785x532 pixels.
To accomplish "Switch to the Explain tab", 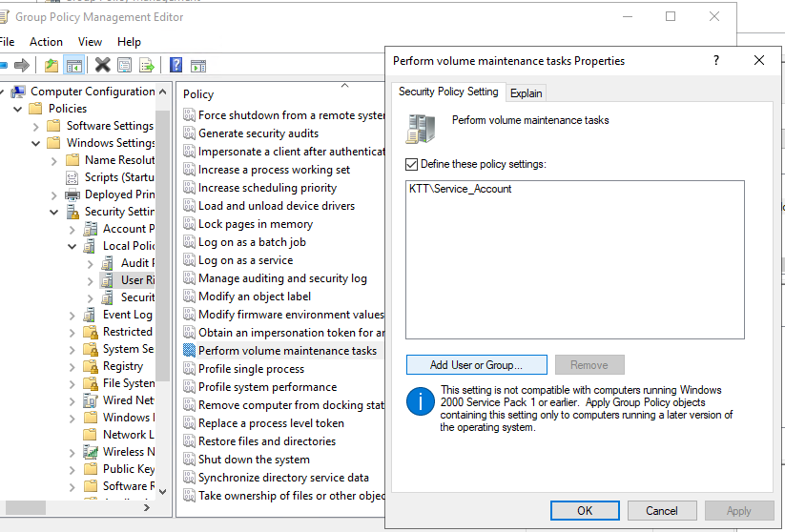I will coord(527,93).
